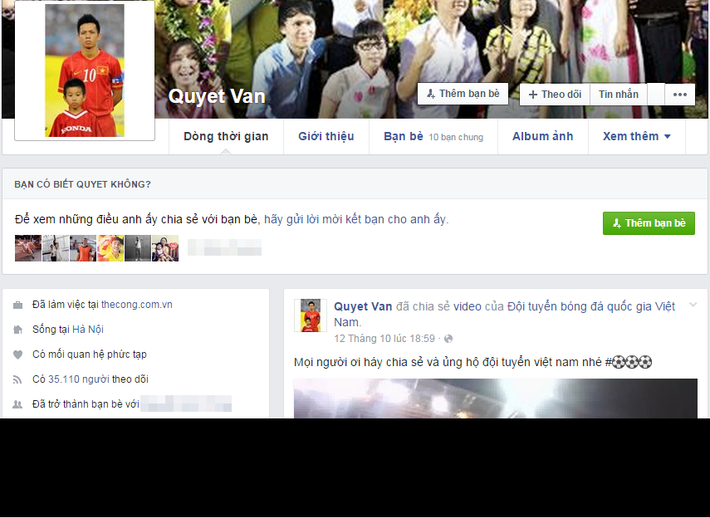Open the three-dots more options button
This screenshot has width=710, height=518.
(x=680, y=95)
